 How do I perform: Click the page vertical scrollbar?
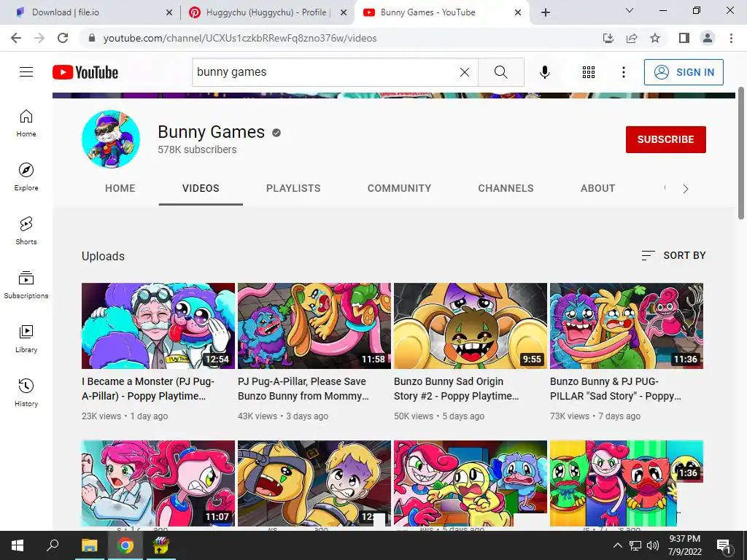(740, 152)
